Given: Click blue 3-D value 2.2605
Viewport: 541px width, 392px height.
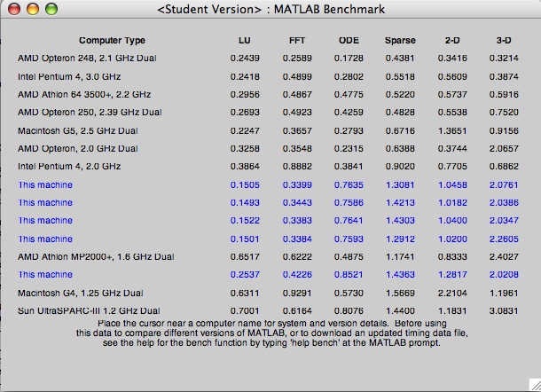Looking at the screenshot, I should (504, 239).
